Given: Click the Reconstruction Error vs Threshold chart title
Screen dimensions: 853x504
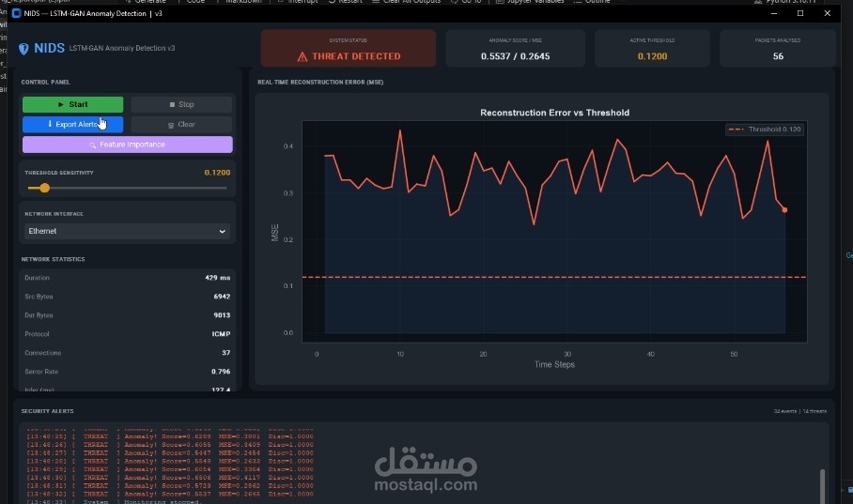Looking at the screenshot, I should 554,113.
